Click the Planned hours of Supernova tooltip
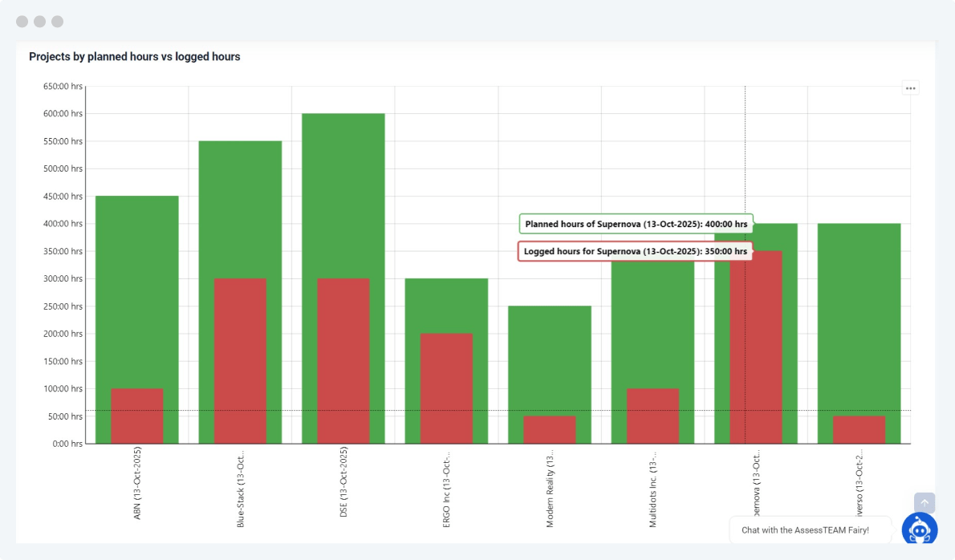The height and width of the screenshot is (560, 955). pos(636,224)
